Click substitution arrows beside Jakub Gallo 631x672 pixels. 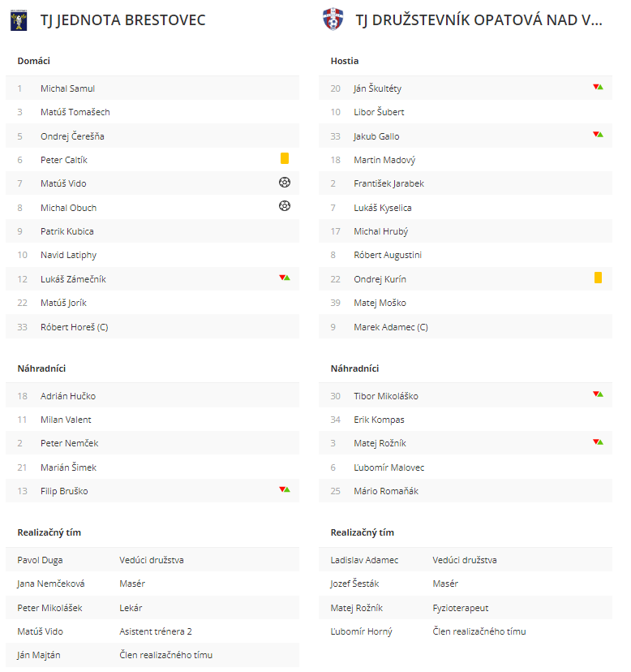coord(598,135)
